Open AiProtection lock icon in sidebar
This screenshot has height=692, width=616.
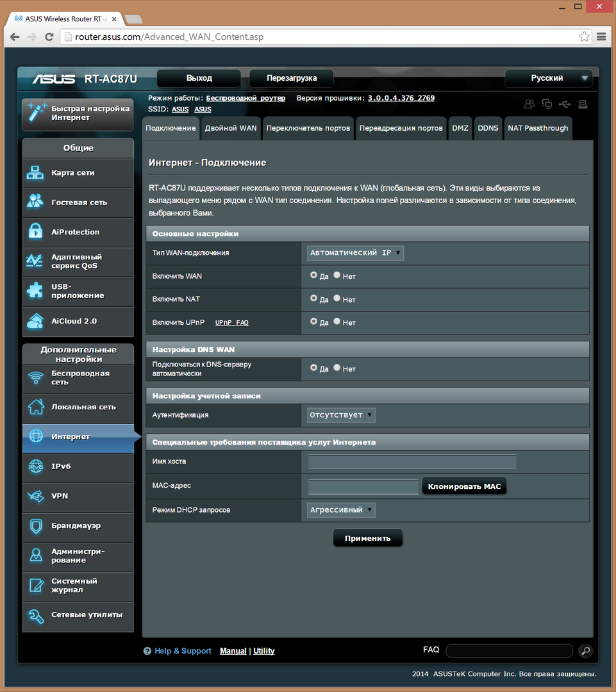pyautogui.click(x=35, y=232)
